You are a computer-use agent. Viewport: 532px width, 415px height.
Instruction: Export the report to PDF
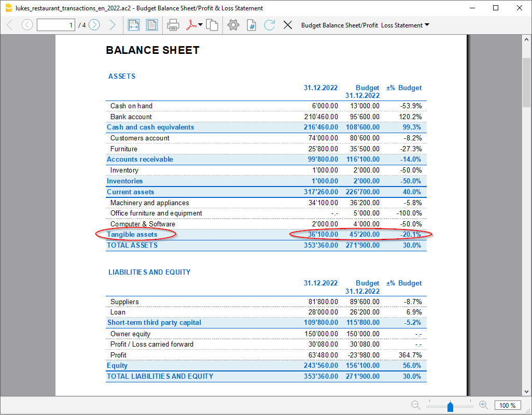[x=191, y=25]
